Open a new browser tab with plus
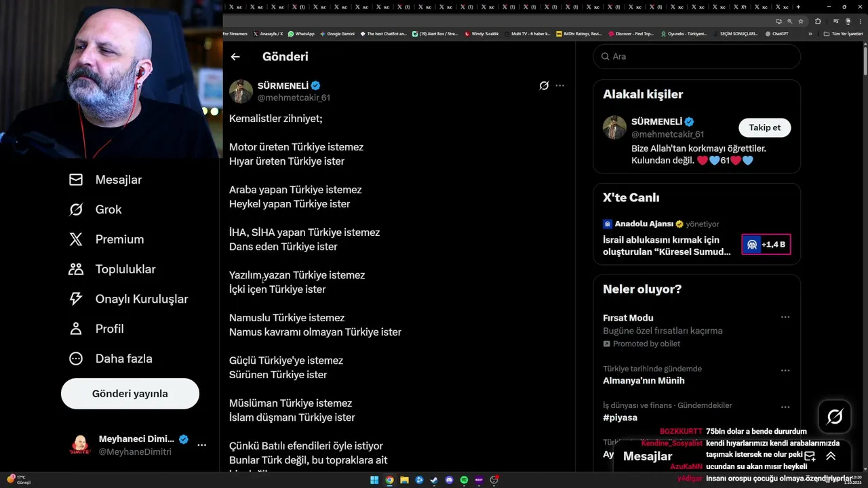The width and height of the screenshot is (868, 488). pyautogui.click(x=798, y=7)
